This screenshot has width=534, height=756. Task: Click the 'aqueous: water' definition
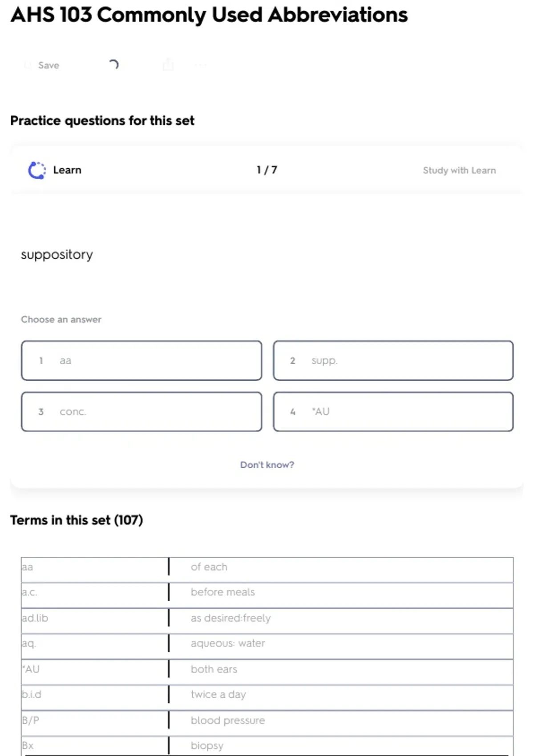[x=228, y=643]
